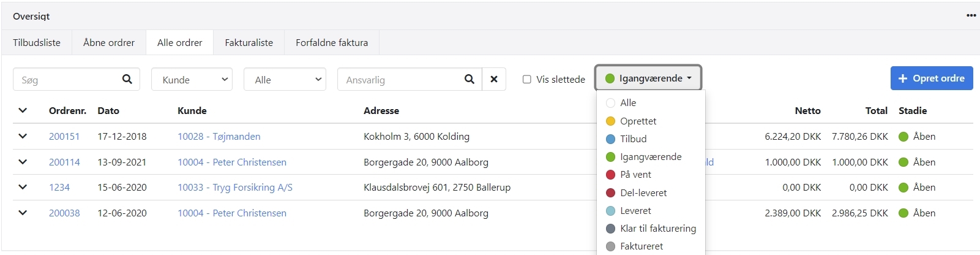Sort by the Dato column header

108,111
